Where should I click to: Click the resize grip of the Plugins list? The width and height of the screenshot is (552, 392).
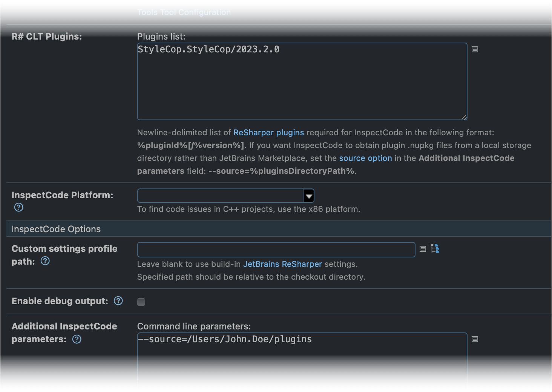point(464,117)
